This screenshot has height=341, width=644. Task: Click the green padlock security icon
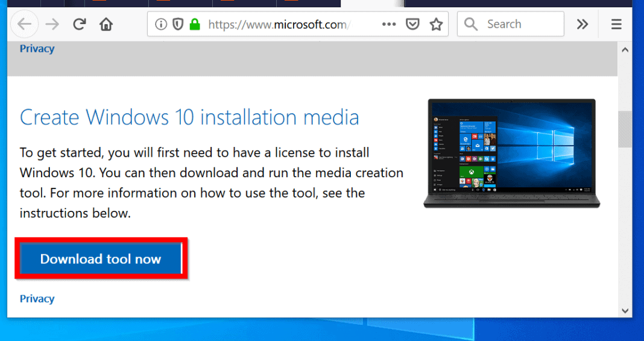click(x=195, y=25)
